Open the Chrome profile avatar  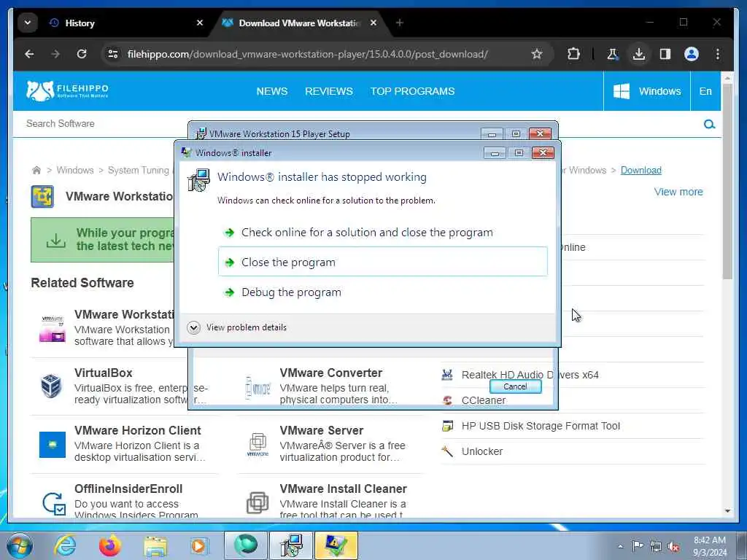tap(692, 54)
